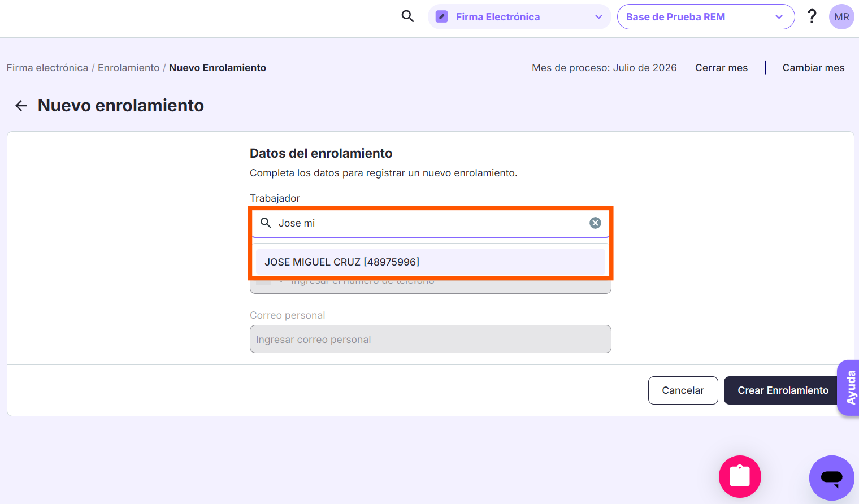Go to Firma electrónica breadcrumb

[47, 68]
